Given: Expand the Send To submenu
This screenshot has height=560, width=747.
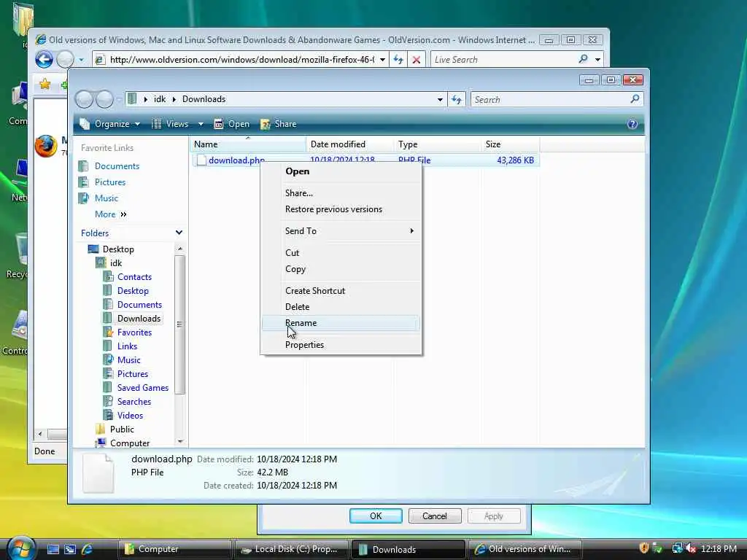Looking at the screenshot, I should tap(340, 231).
